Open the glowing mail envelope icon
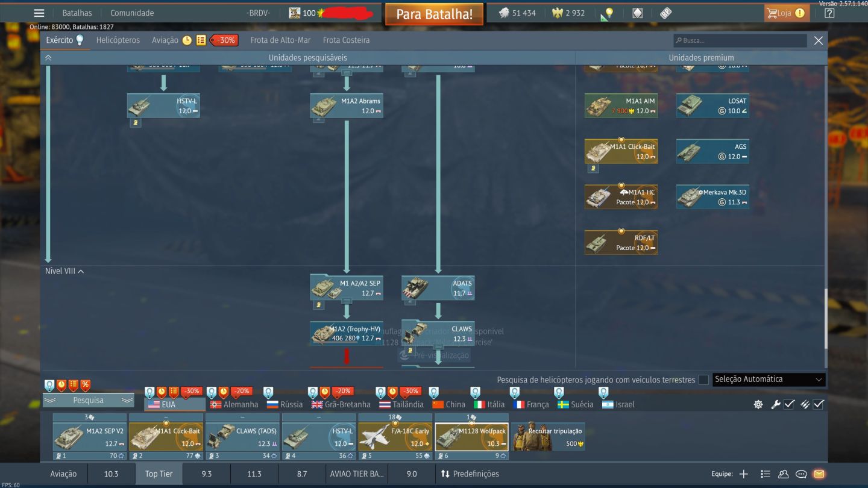Screen dimensions: 868x488 click(819, 474)
